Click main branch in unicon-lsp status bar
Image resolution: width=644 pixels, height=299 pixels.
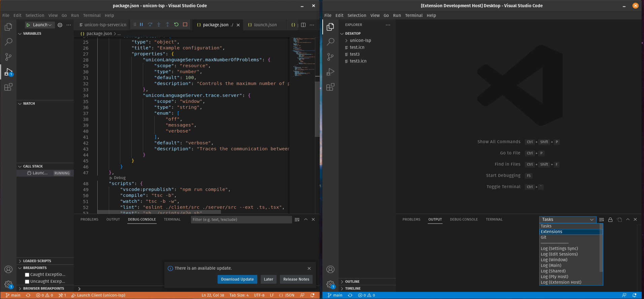13,295
